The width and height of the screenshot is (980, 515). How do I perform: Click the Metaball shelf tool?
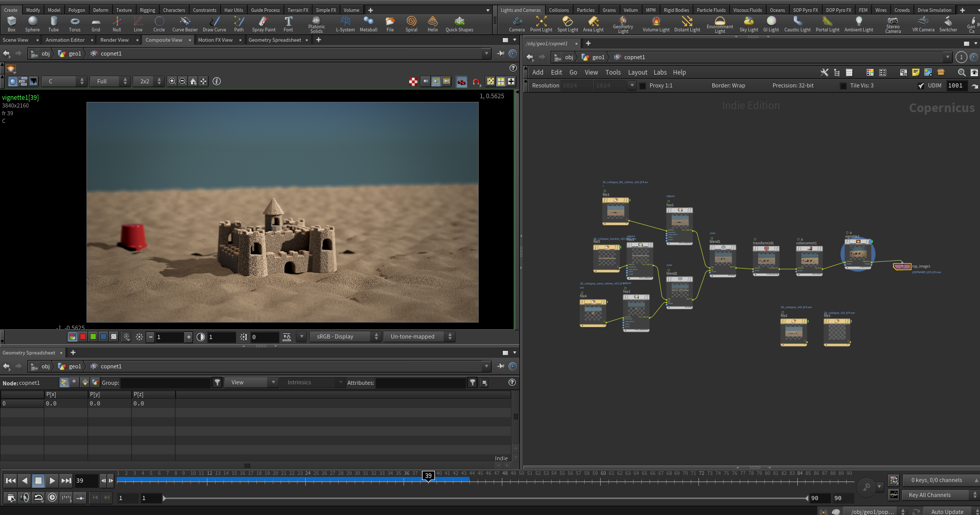pos(369,24)
